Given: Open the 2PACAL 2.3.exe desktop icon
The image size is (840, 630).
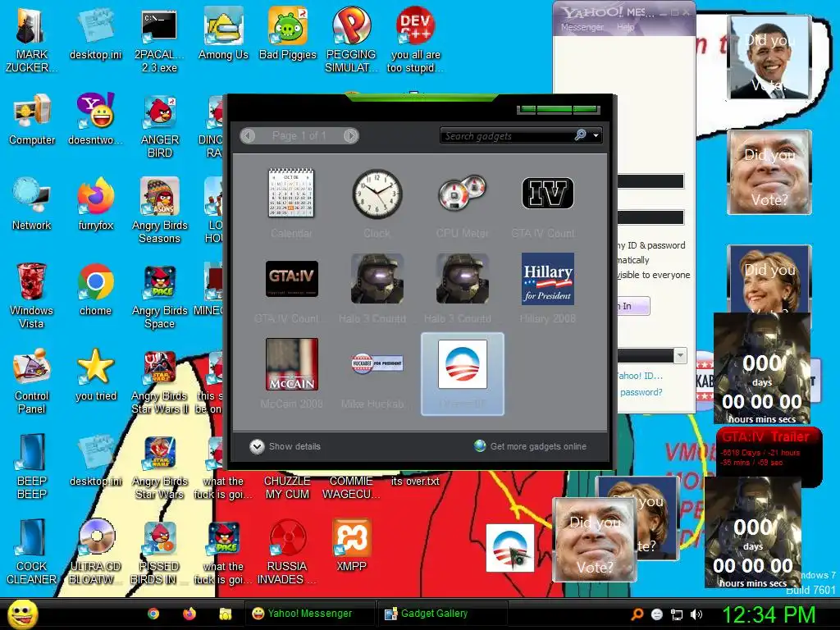Looking at the screenshot, I should tap(159, 40).
